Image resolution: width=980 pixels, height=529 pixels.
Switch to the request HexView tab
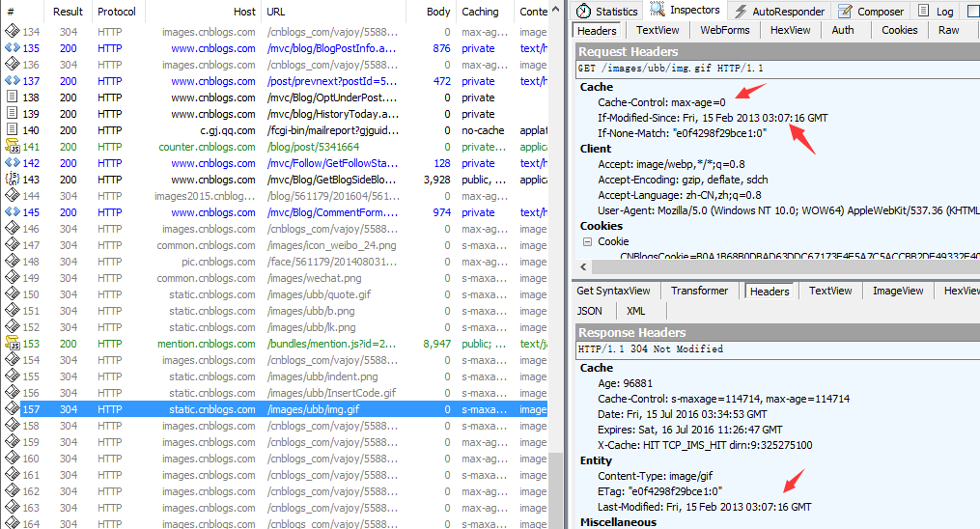(x=790, y=31)
